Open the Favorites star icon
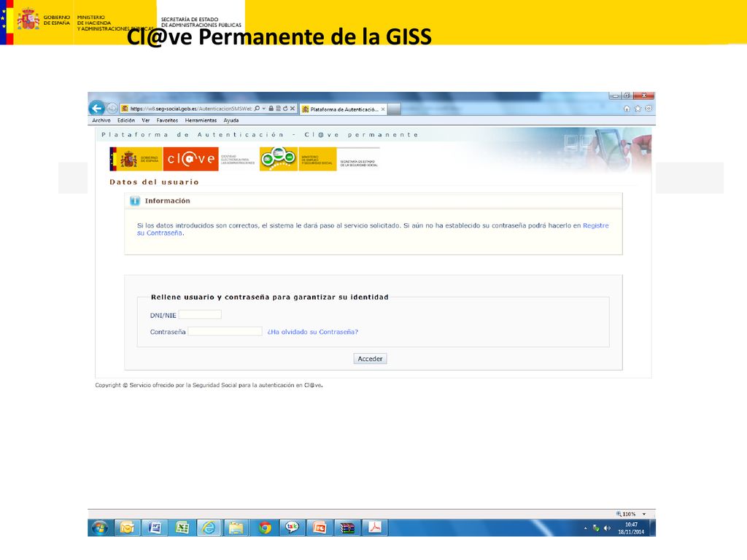747x560 pixels. point(638,109)
